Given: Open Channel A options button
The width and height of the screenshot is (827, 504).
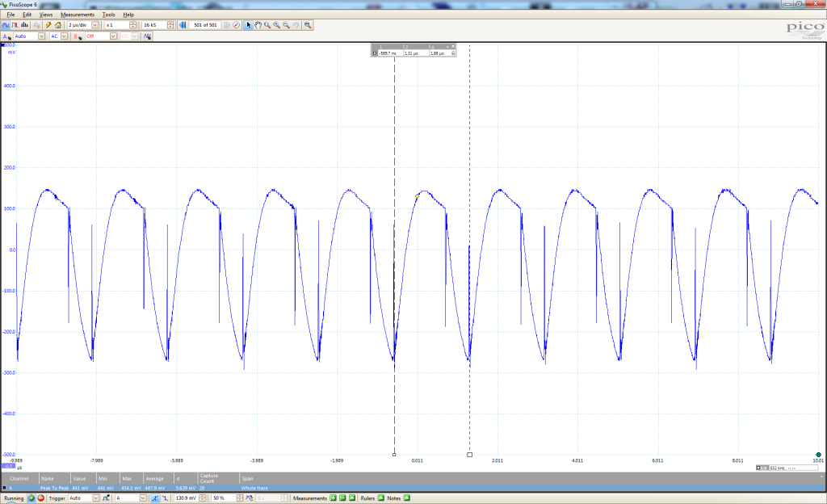Looking at the screenshot, I should coord(6,36).
